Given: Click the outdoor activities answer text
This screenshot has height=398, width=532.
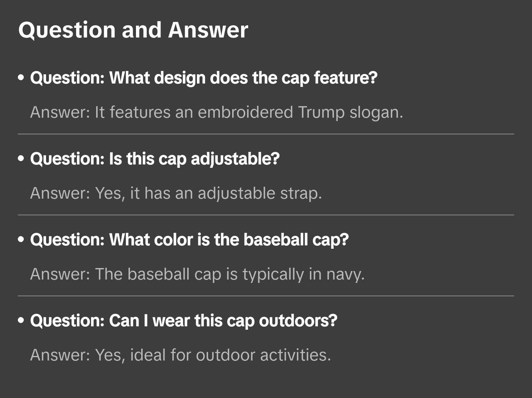Looking at the screenshot, I should (181, 355).
